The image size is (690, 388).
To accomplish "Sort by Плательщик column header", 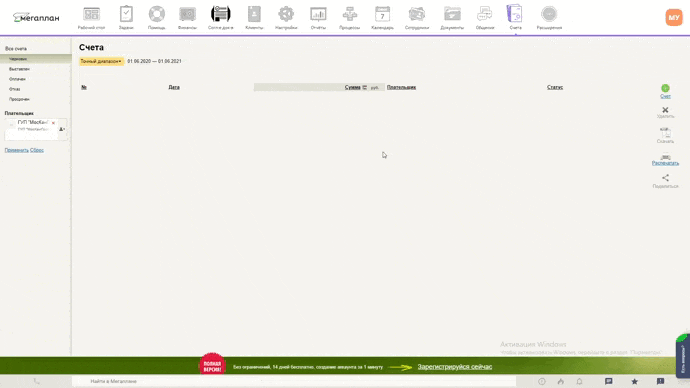I will tap(401, 87).
